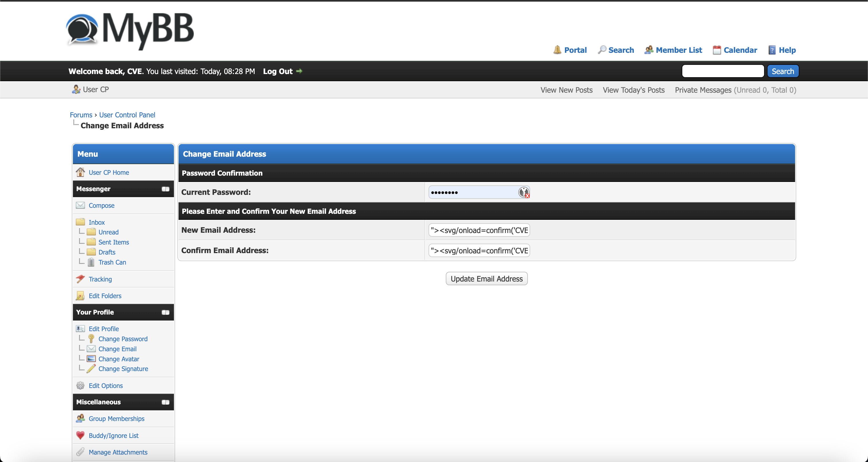The image size is (868, 462).
Task: Open the Tracking link in menu
Action: click(100, 279)
